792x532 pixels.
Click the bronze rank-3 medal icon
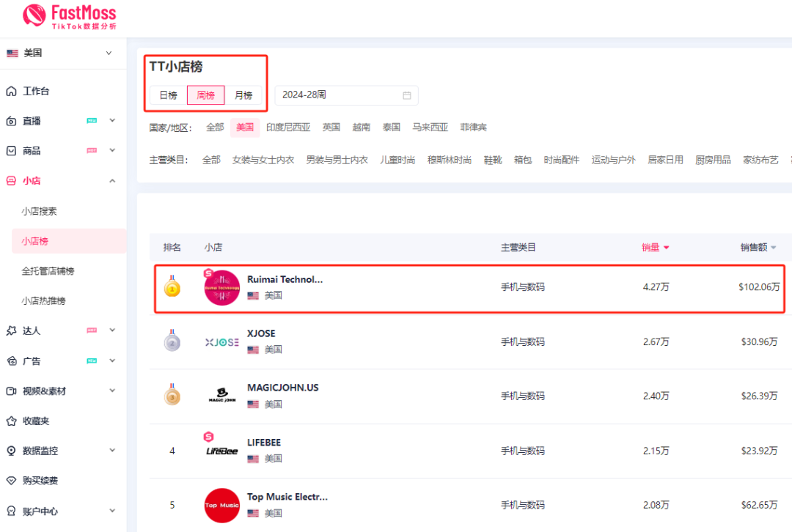point(172,395)
